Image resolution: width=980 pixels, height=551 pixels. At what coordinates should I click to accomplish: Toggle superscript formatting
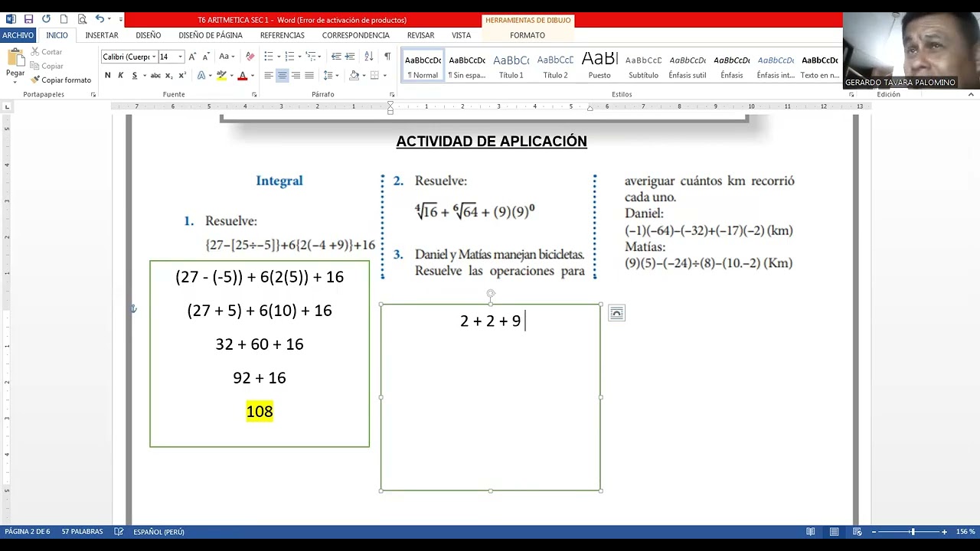pyautogui.click(x=182, y=75)
